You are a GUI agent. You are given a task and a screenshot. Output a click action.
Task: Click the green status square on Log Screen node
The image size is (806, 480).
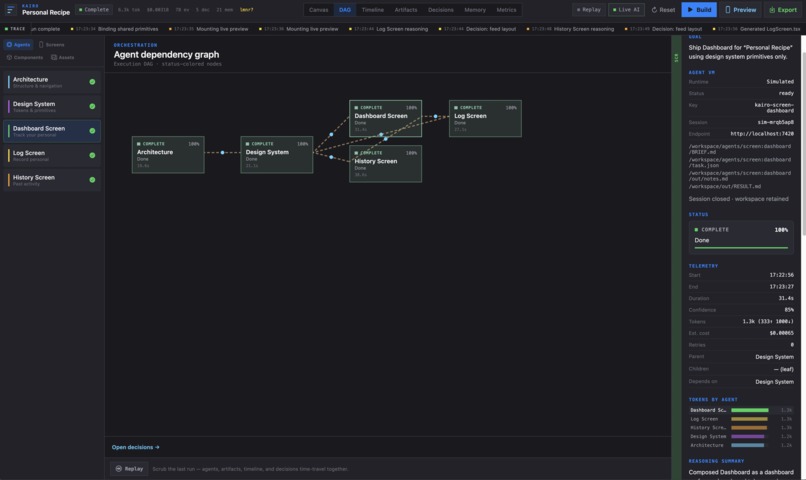(456, 108)
